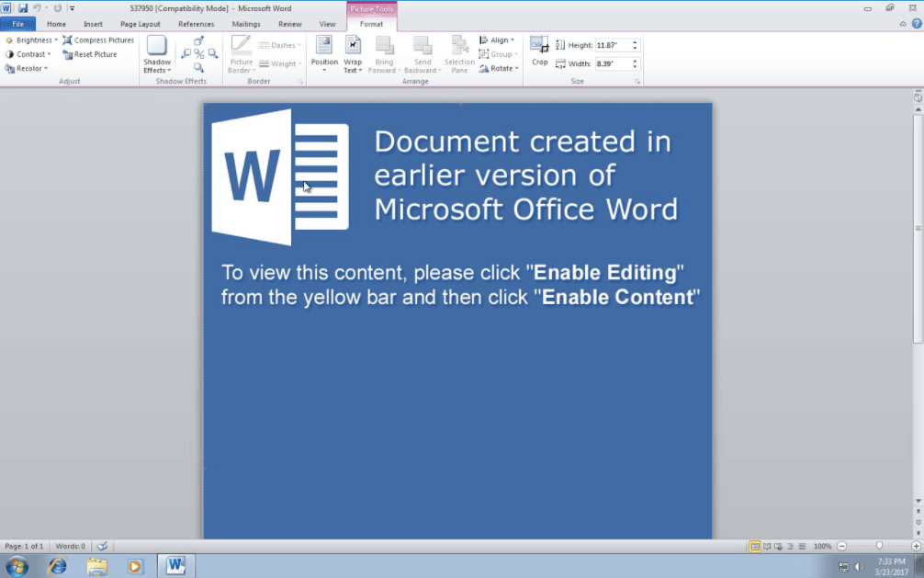Click Nudge Shadow Up icon
This screenshot has height=578, width=924.
[199, 40]
